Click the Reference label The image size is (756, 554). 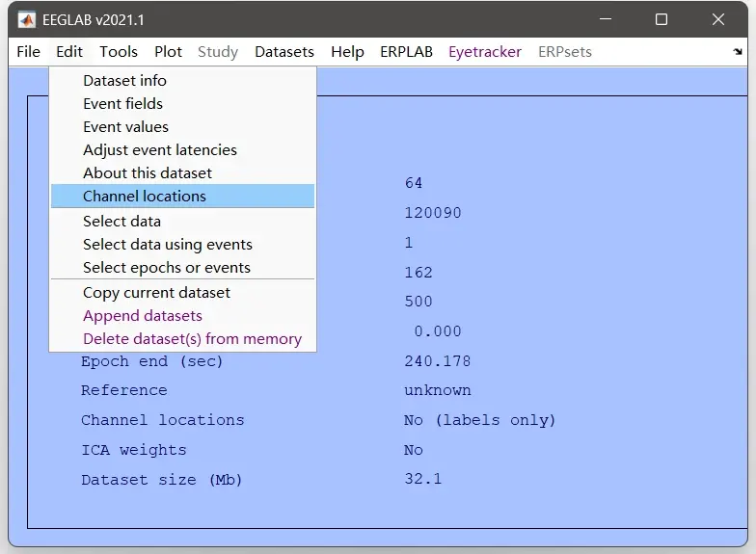tap(123, 390)
